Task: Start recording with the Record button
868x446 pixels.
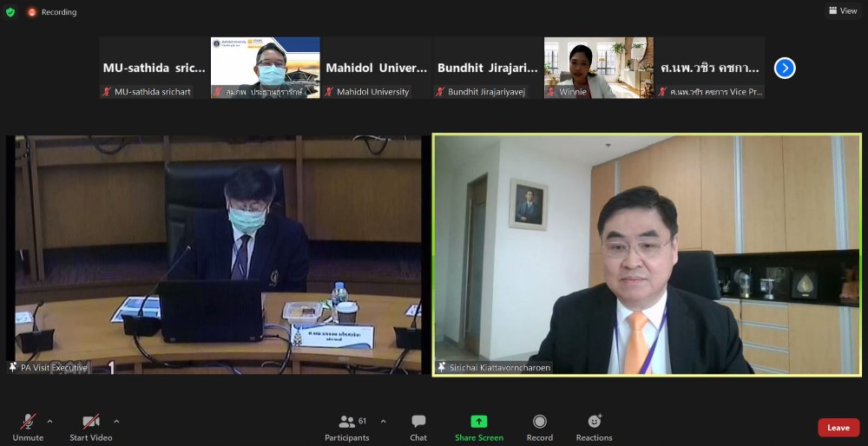Action: (x=539, y=427)
